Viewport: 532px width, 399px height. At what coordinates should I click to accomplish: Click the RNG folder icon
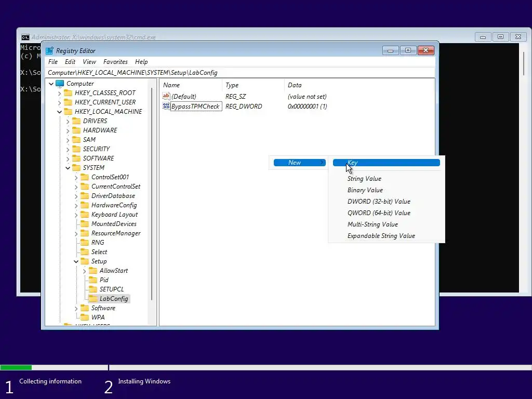pyautogui.click(x=85, y=243)
